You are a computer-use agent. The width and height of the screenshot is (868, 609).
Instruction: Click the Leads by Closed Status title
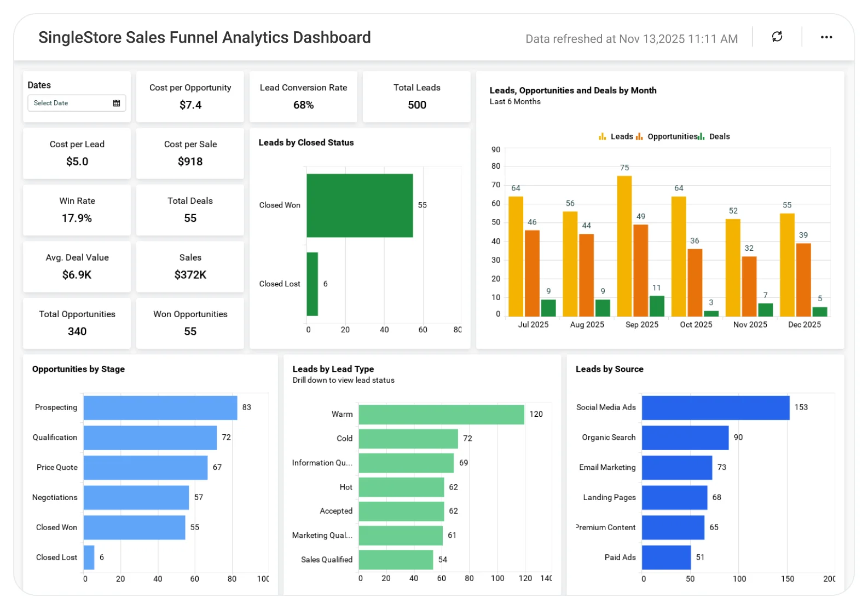[306, 142]
